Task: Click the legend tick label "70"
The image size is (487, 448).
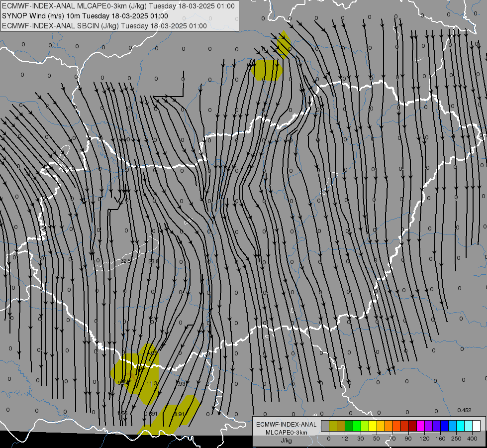Action: tap(392, 439)
